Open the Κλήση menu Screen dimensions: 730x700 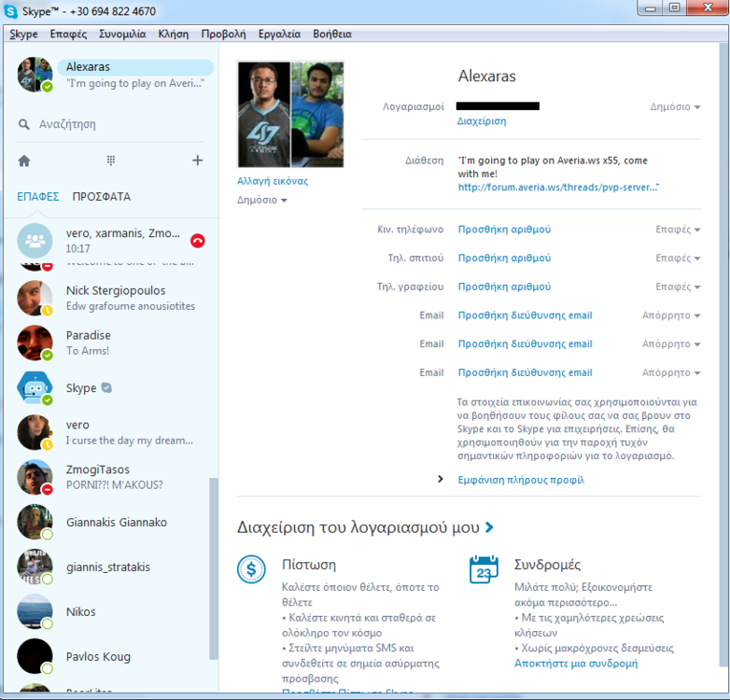(174, 34)
